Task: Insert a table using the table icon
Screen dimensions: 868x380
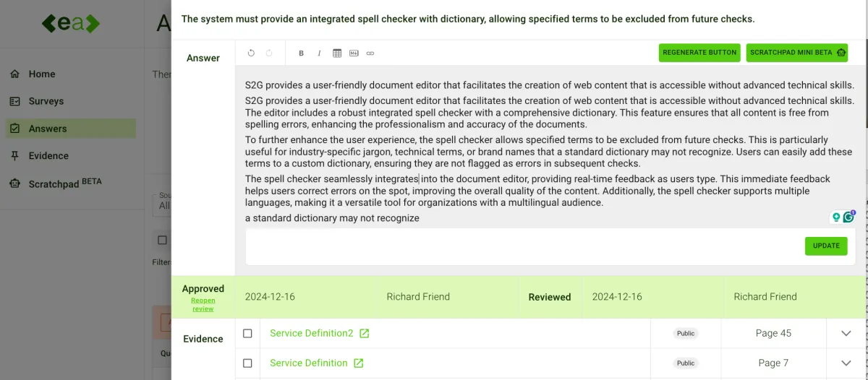Action: pyautogui.click(x=337, y=53)
